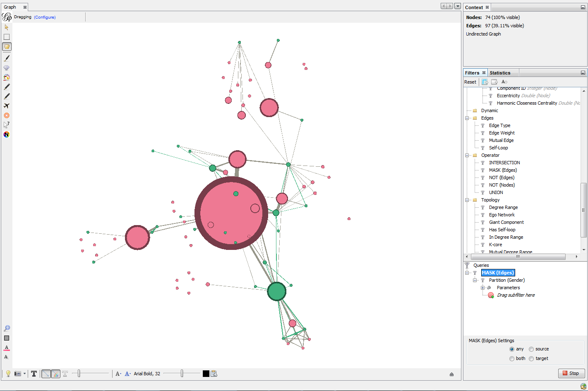Click the Stop filtering button
588x391 pixels.
tap(571, 373)
